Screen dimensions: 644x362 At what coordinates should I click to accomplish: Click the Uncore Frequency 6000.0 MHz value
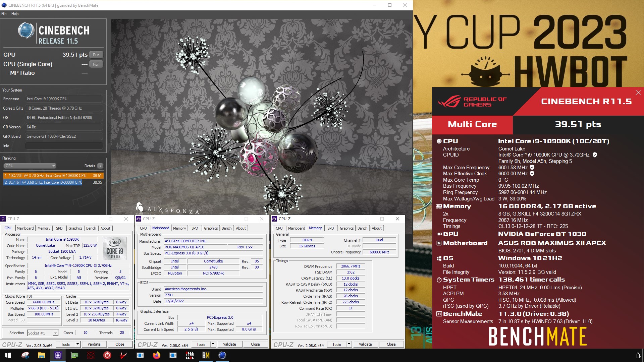pos(379,252)
